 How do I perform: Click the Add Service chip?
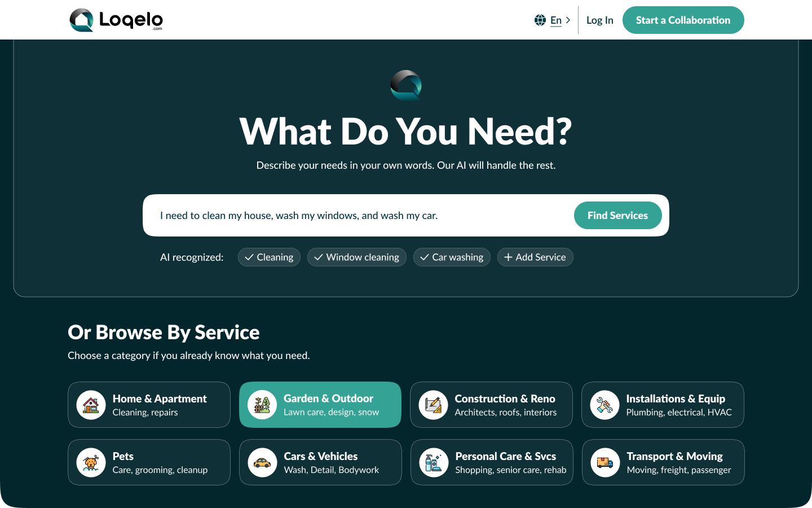pyautogui.click(x=535, y=257)
